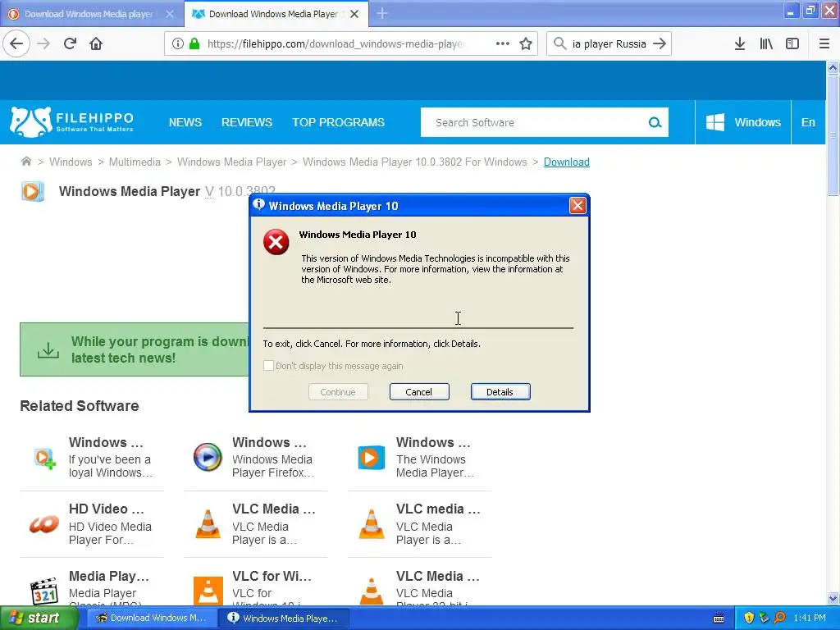Viewport: 840px width, 630px height.
Task: Open the Firefox hamburger menu
Action: (824, 43)
